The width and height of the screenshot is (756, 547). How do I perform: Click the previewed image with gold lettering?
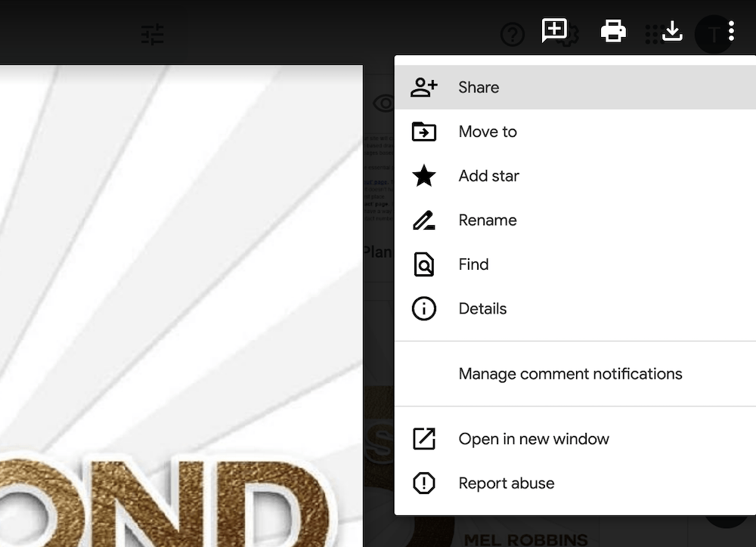click(181, 306)
